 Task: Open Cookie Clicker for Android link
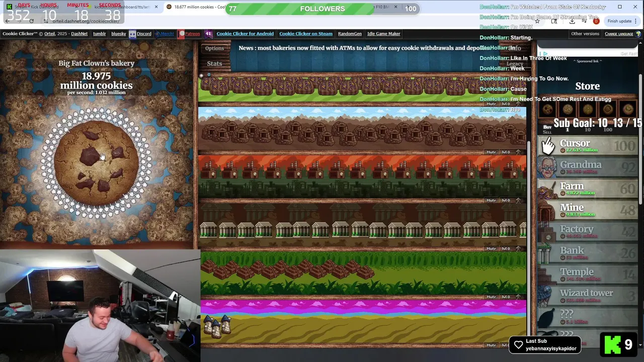[x=245, y=34]
